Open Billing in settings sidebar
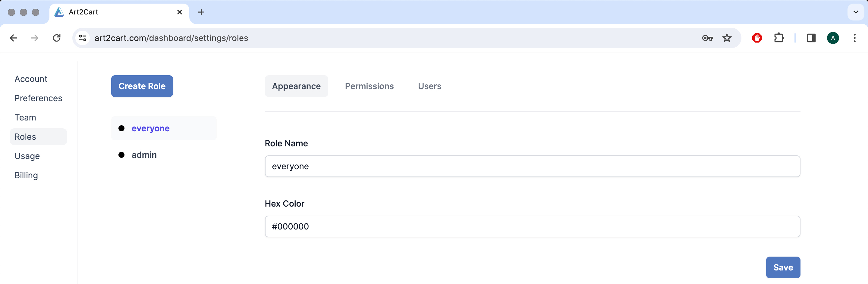This screenshot has height=284, width=868. [x=26, y=176]
